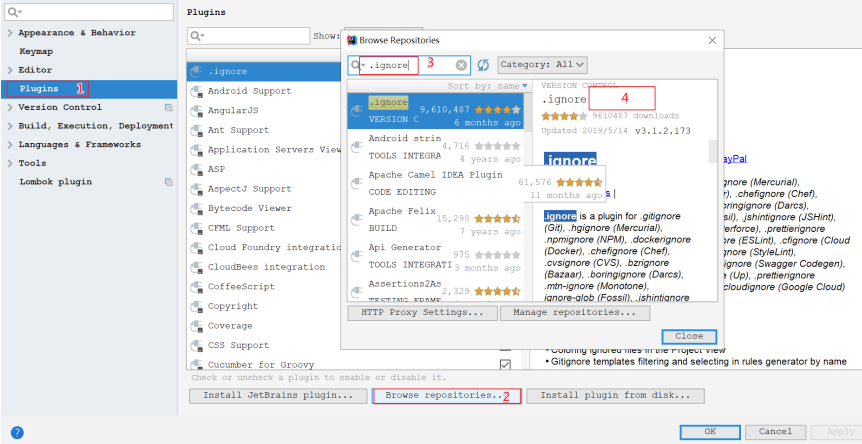Expand the Editor settings node
862x444 pixels.
tap(10, 70)
